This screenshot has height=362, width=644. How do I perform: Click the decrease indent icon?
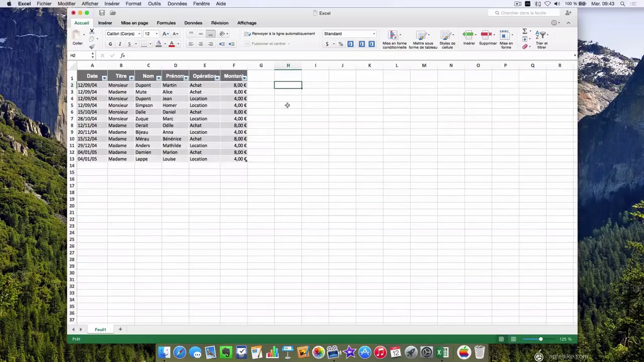click(221, 44)
